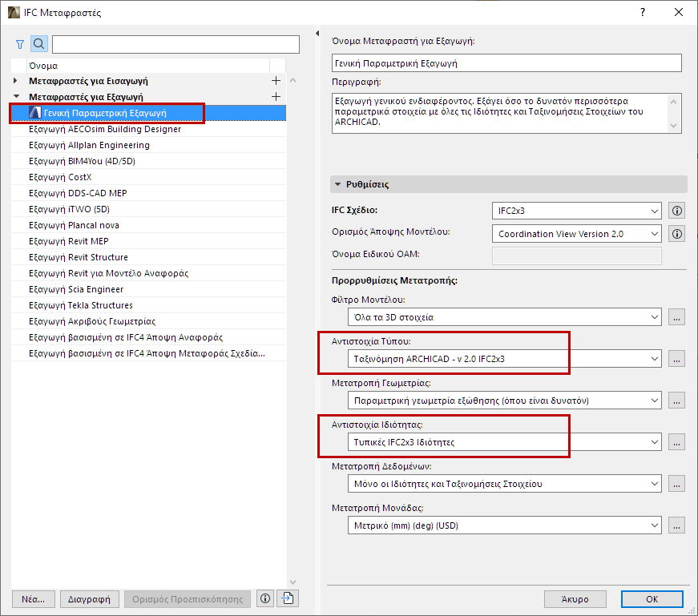Collapse left panel with small arrow

pyautogui.click(x=317, y=33)
